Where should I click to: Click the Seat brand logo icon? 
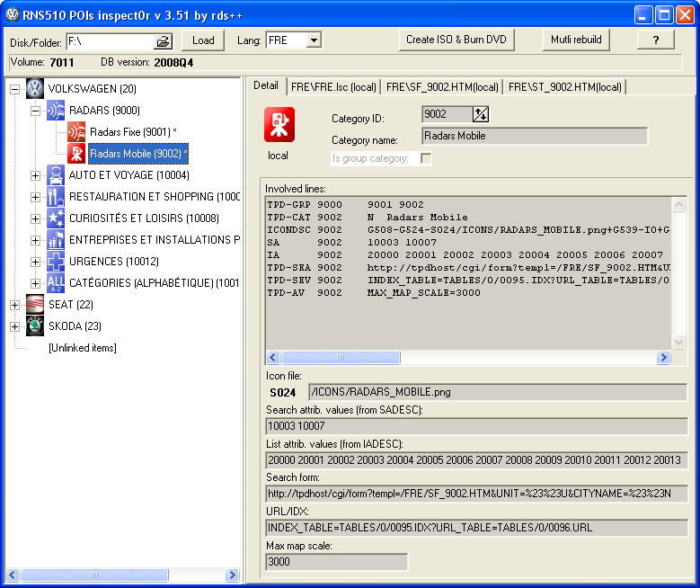point(34,305)
